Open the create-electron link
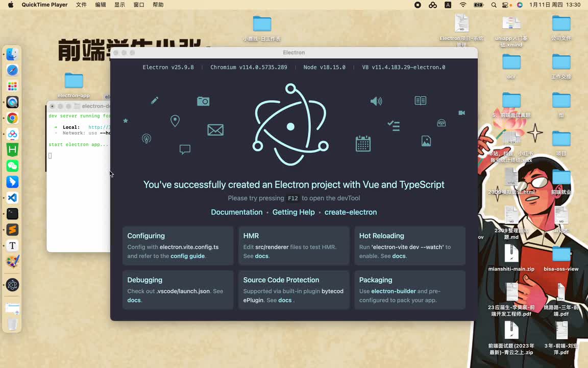The height and width of the screenshot is (368, 588). (351, 212)
